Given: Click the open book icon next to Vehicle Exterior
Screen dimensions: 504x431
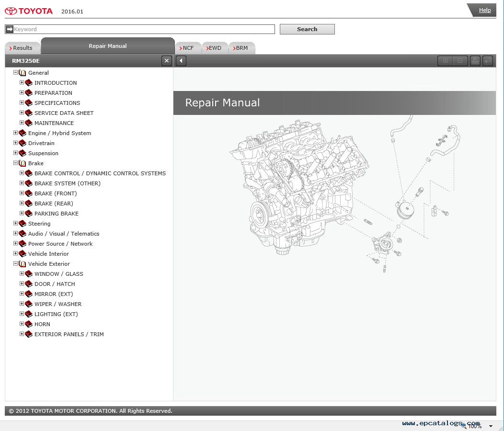Looking at the screenshot, I should tap(23, 264).
